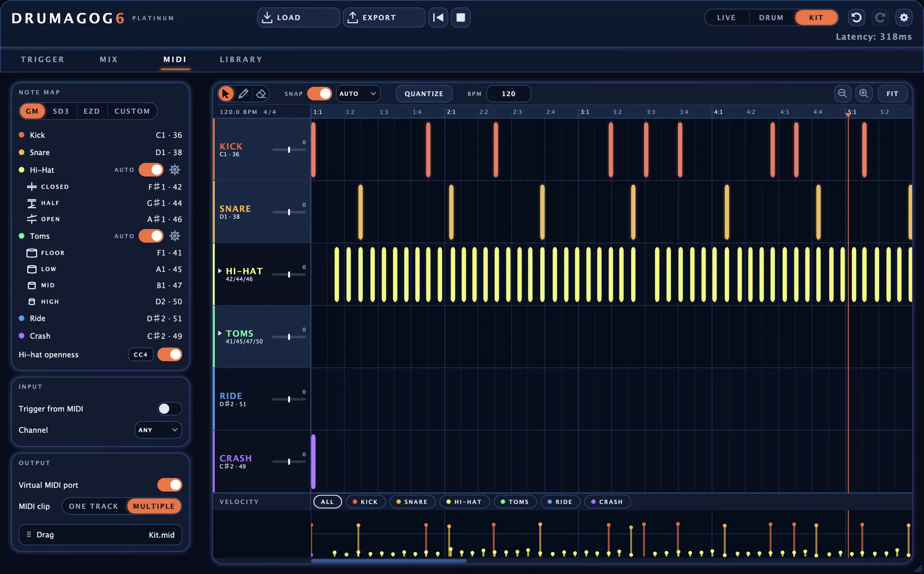Enable Trigger from MIDI
Screen dimensions: 924x574
point(170,409)
